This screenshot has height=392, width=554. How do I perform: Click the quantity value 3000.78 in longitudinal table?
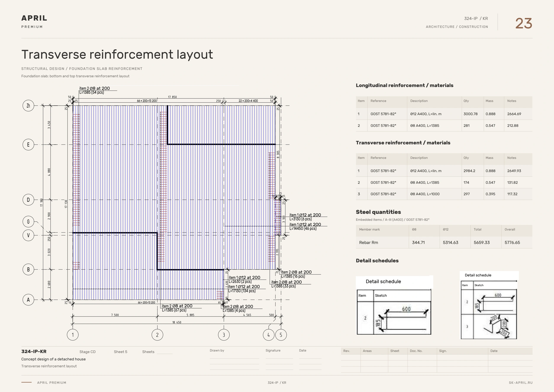470,114
